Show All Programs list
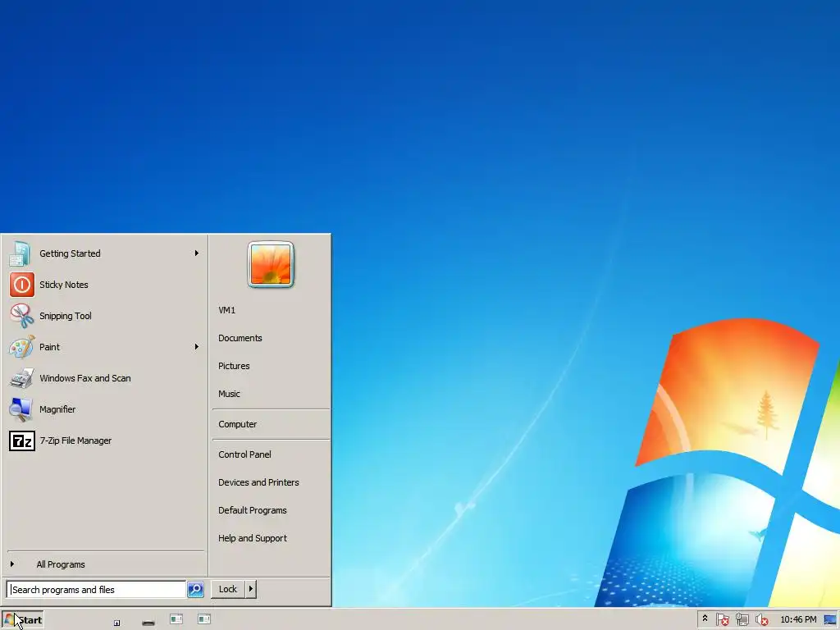The height and width of the screenshot is (630, 840). (104, 564)
